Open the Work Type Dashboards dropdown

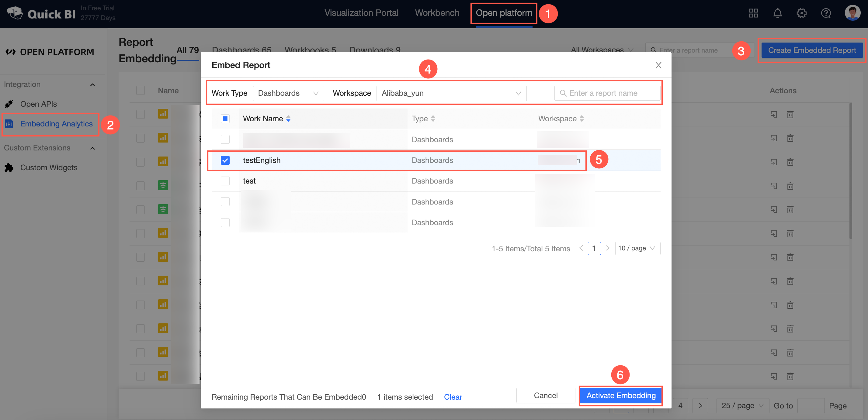coord(288,93)
